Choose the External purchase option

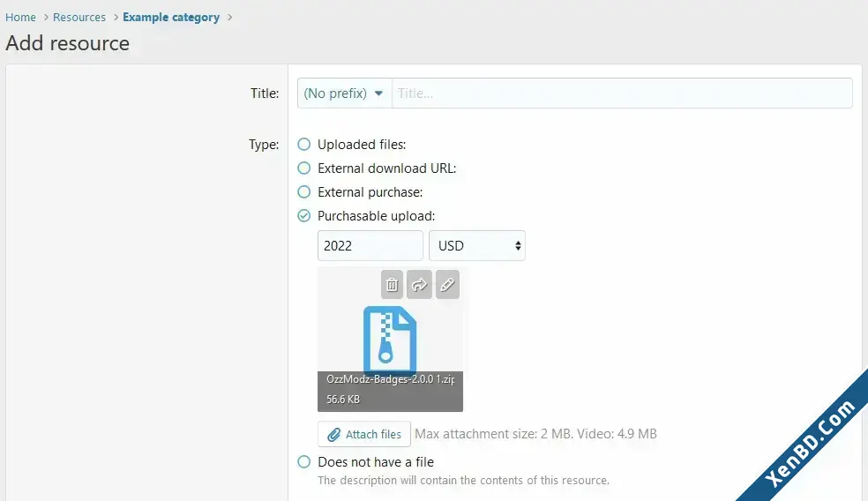click(x=304, y=192)
